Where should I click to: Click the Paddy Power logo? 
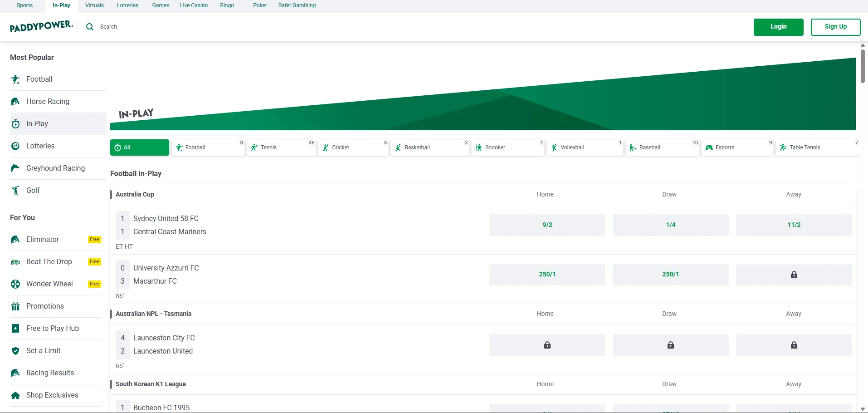coord(41,26)
